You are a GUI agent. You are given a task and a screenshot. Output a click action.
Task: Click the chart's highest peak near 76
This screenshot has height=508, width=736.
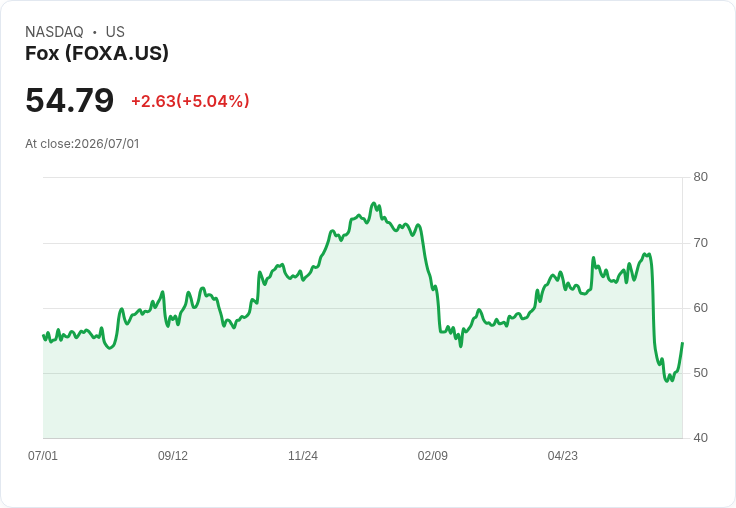pyautogui.click(x=374, y=203)
